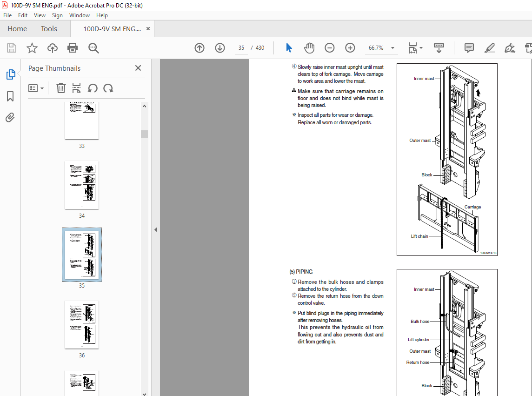532x396 pixels.
Task: Close the 100D-9V SM ENG document tab
Action: click(x=148, y=29)
